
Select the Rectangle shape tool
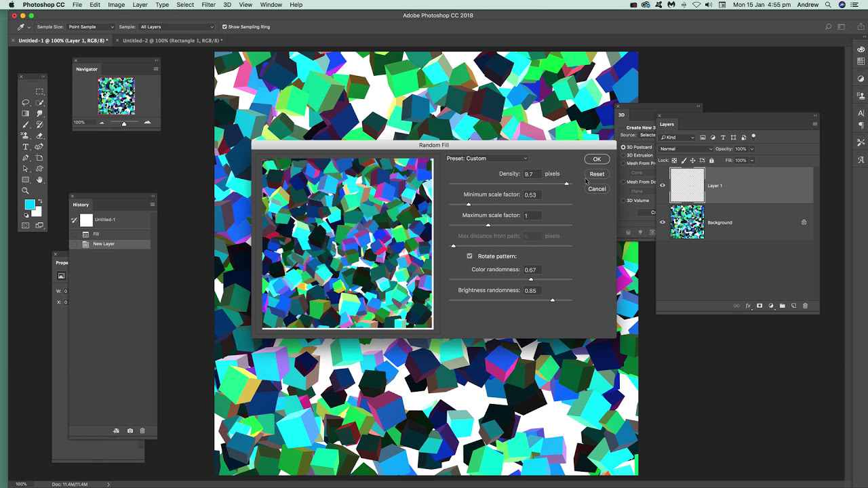(26, 180)
